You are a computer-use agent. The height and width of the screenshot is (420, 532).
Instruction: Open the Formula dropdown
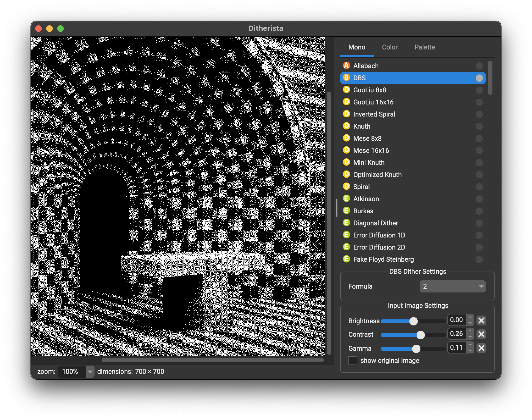pyautogui.click(x=452, y=286)
